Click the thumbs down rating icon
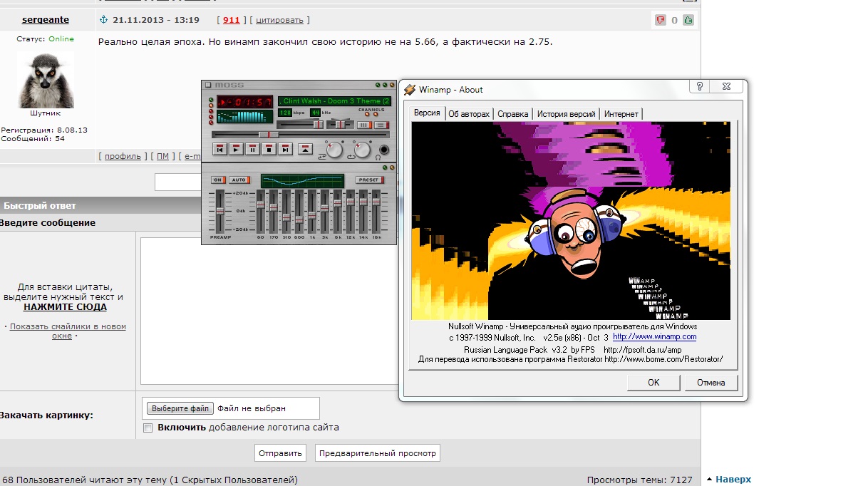Screen dimensions: 868x486 click(x=661, y=20)
